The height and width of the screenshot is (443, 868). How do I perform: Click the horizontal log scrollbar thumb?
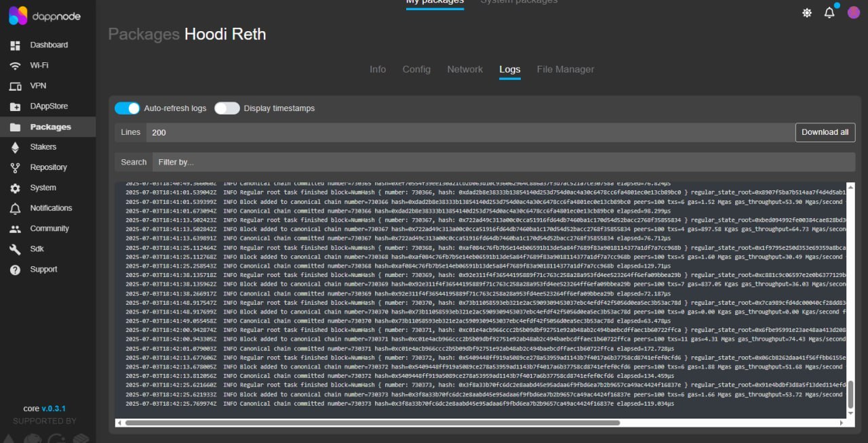point(372,423)
